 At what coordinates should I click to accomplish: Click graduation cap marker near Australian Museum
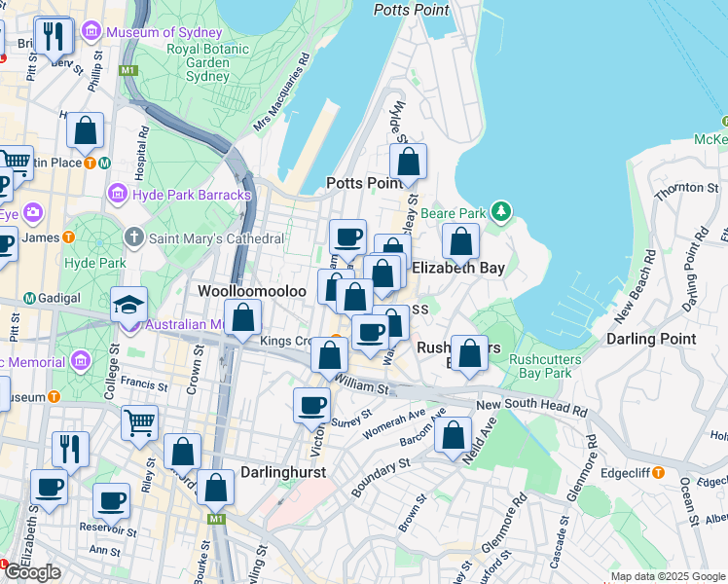coord(129,306)
